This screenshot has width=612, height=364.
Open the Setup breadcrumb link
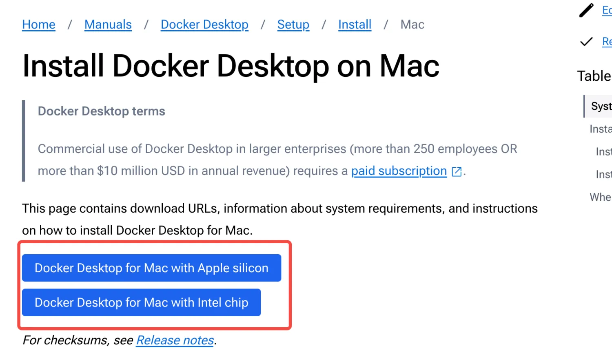(x=293, y=24)
